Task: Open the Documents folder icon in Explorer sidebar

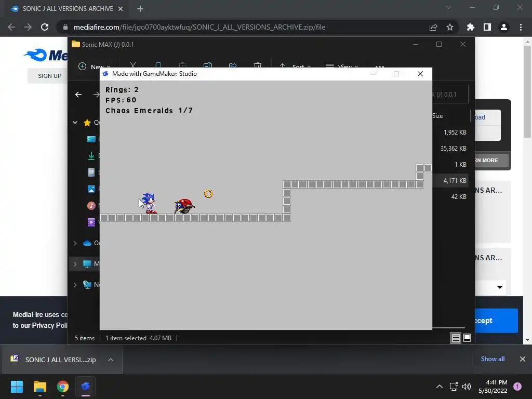Action: point(91,172)
